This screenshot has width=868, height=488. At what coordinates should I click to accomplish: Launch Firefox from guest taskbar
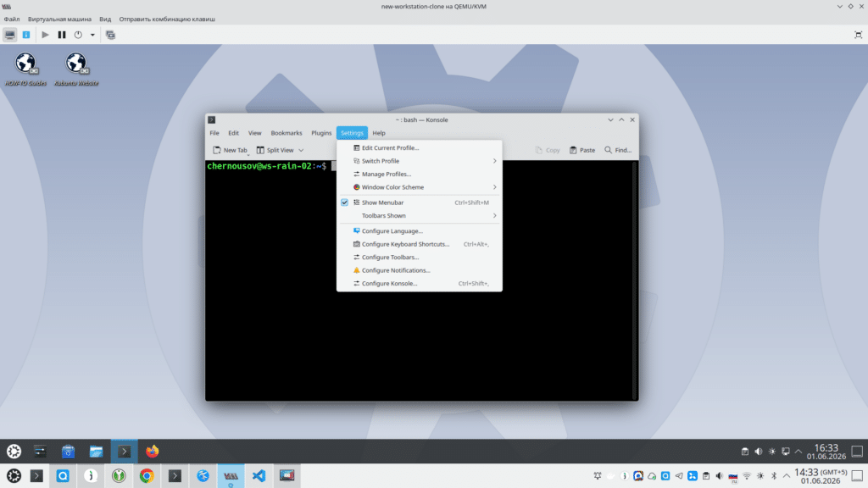point(153,452)
